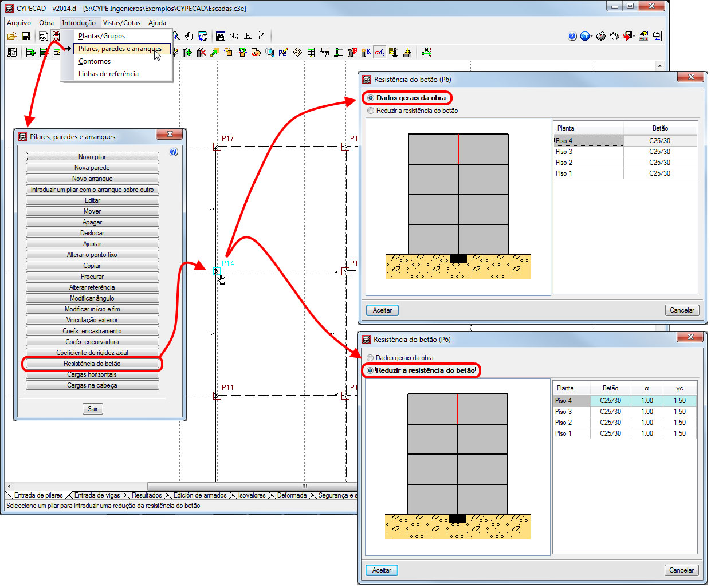Click the 'Nova parede' button
The width and height of the screenshot is (711, 588).
pos(92,168)
